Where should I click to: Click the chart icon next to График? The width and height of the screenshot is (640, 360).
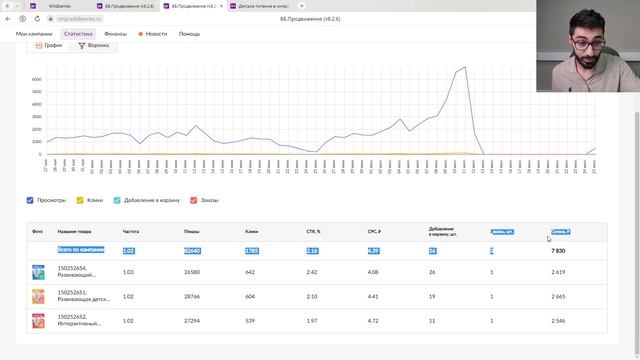tap(39, 45)
